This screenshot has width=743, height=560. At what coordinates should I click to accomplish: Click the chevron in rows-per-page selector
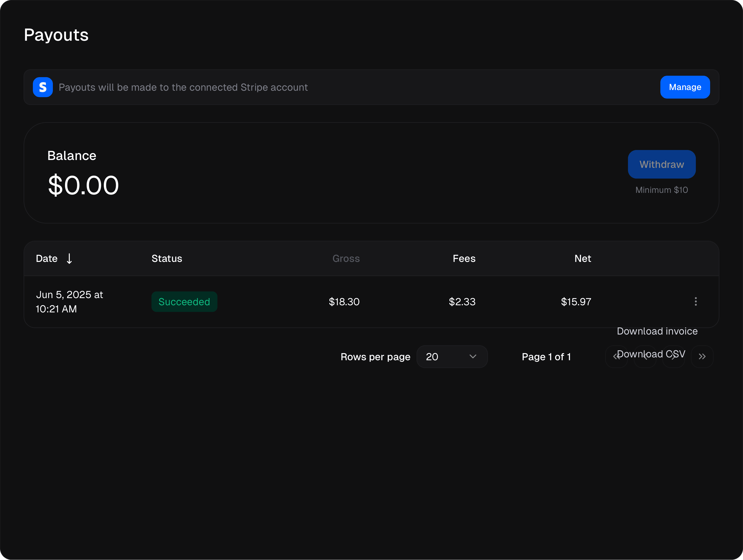coord(473,356)
